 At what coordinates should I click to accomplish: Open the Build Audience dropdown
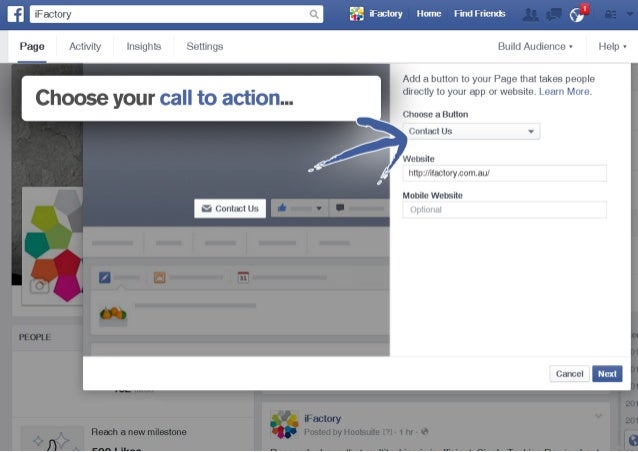535,46
